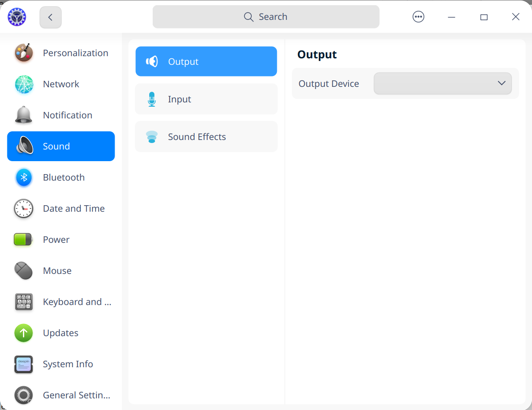Select the Mouse label in sidebar
The height and width of the screenshot is (410, 532).
[57, 271]
